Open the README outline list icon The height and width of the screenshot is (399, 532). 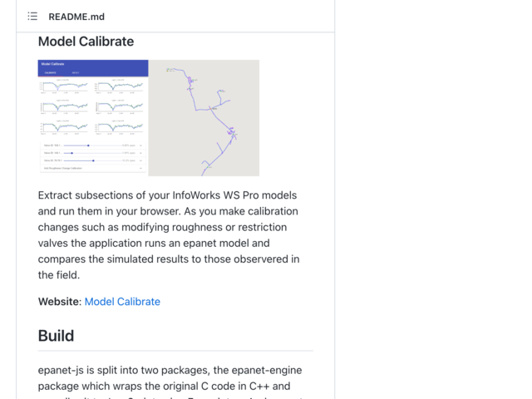click(32, 16)
